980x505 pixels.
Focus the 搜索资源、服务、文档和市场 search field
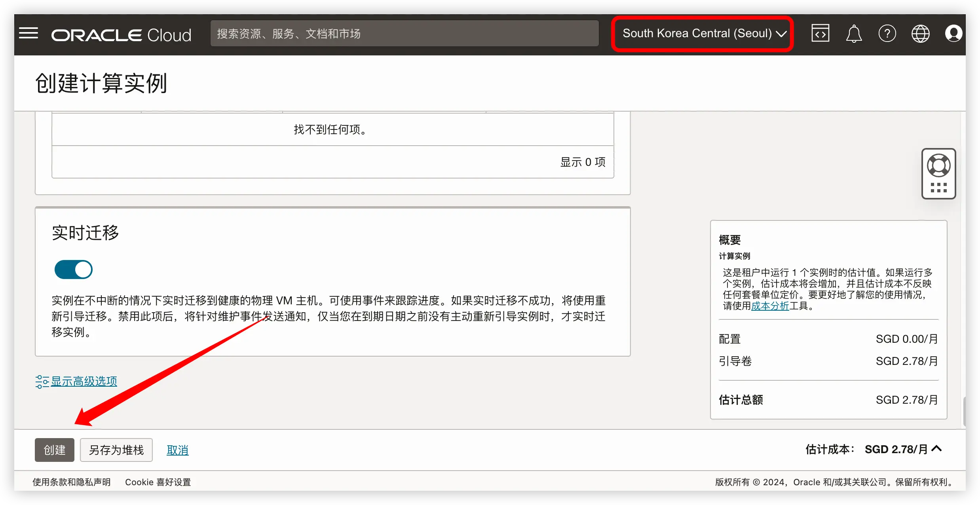tap(405, 34)
